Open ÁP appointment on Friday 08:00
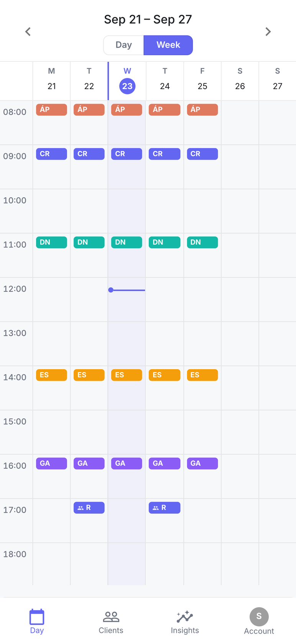 coord(202,109)
